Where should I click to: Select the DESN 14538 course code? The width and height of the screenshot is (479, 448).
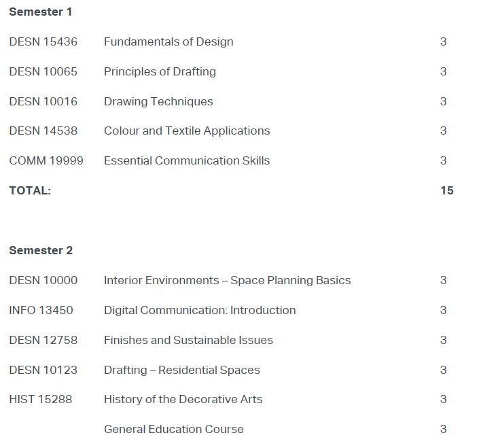pyautogui.click(x=43, y=131)
